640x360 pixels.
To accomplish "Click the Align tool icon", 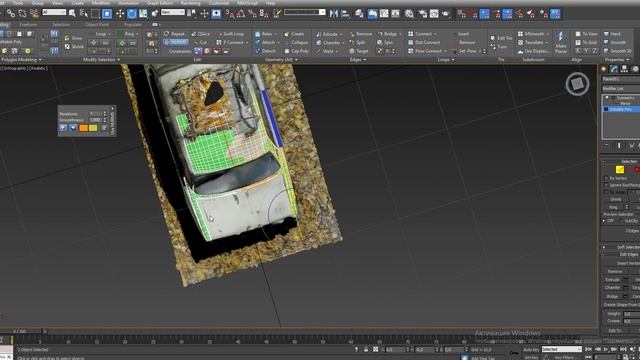I will pos(345,14).
